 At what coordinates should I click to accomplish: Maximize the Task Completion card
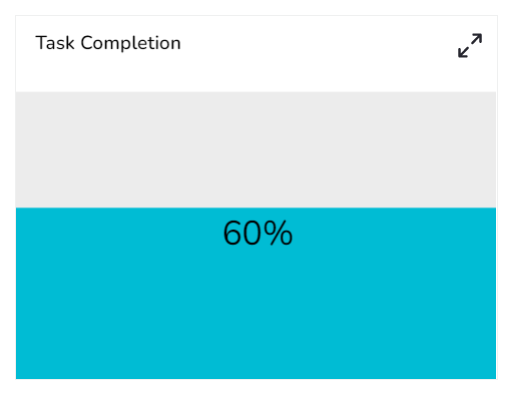pyautogui.click(x=470, y=45)
